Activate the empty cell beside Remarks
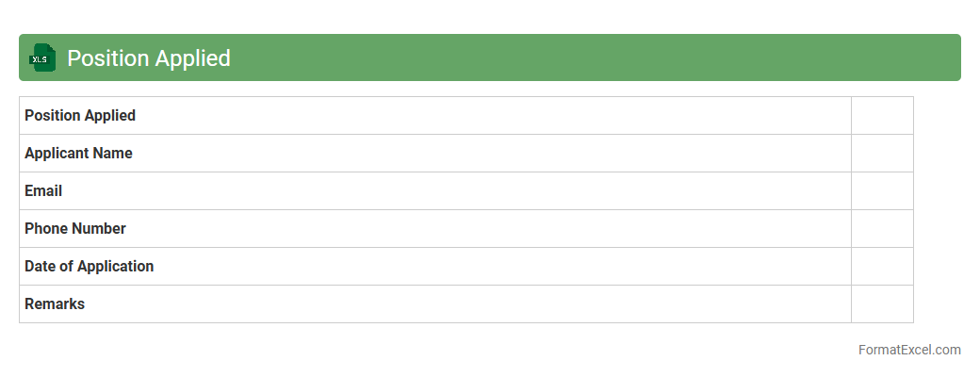 coord(882,304)
